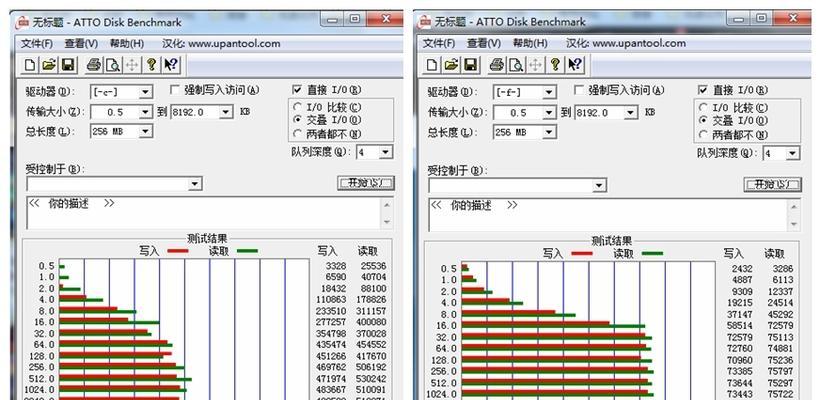Select 两者都不 radio in right window
The width and height of the screenshot is (820, 400).
(x=703, y=134)
